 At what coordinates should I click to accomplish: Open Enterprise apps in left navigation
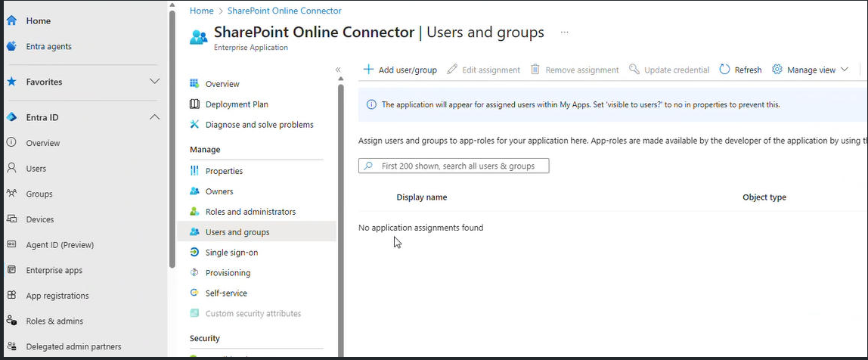[x=54, y=270]
